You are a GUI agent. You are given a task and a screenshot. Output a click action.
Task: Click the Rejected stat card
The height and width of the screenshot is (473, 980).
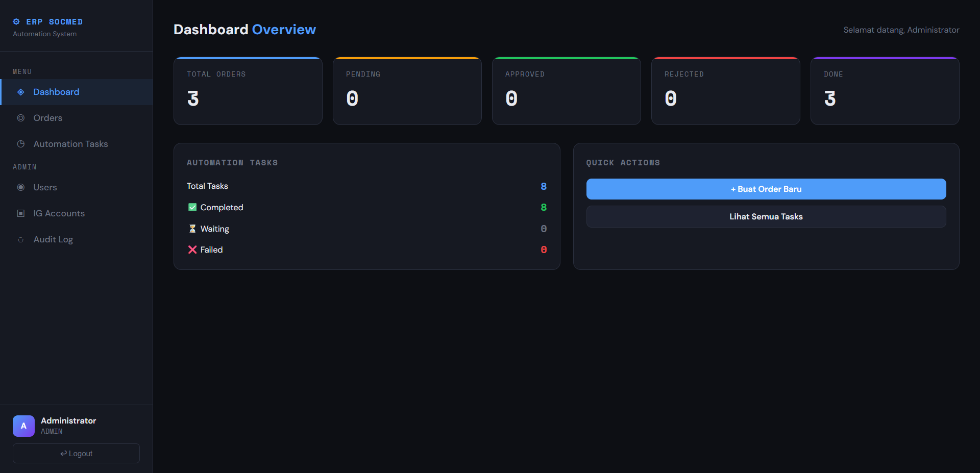726,91
